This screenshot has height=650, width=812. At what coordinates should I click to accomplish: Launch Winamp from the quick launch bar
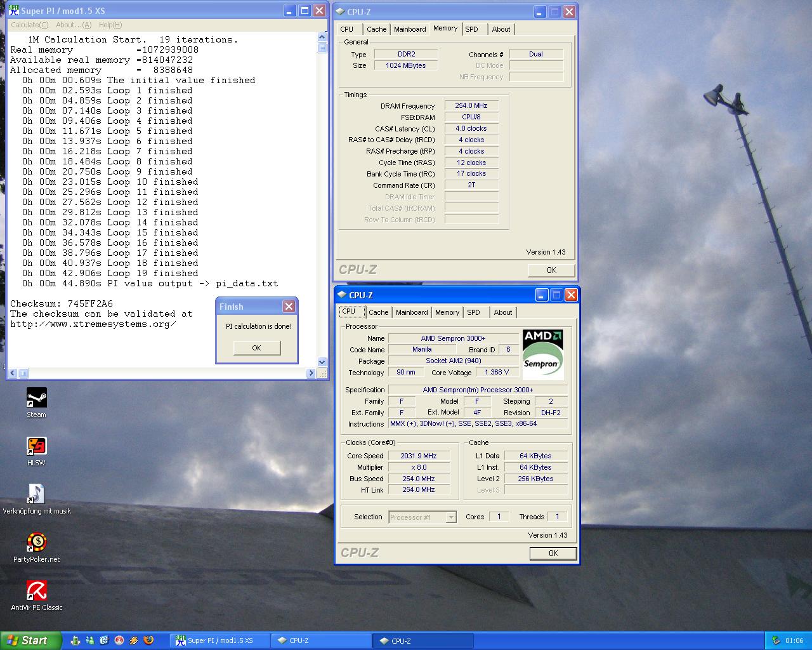[x=134, y=640]
